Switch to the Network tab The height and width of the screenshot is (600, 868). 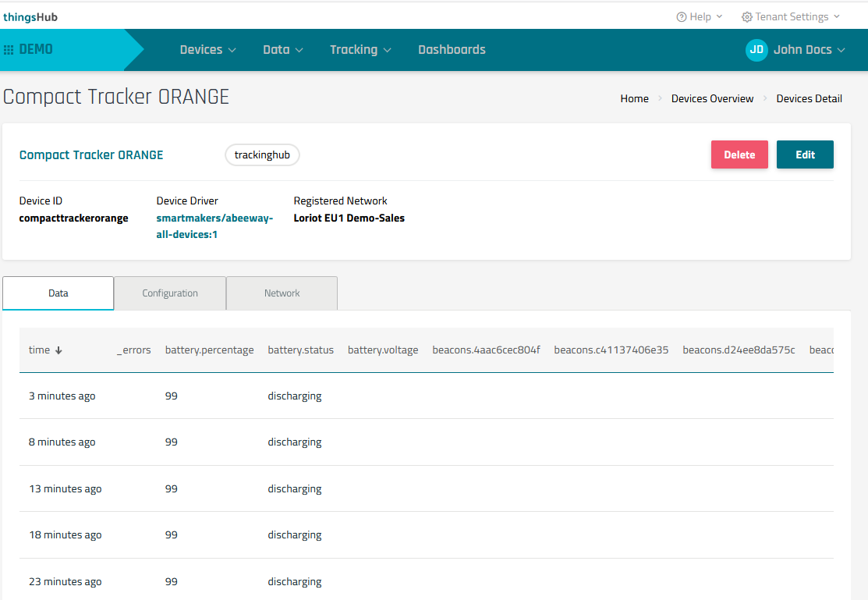[x=282, y=293]
